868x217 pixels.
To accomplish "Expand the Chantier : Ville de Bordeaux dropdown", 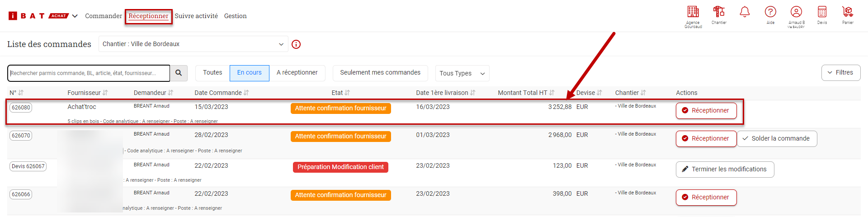I will click(x=193, y=44).
